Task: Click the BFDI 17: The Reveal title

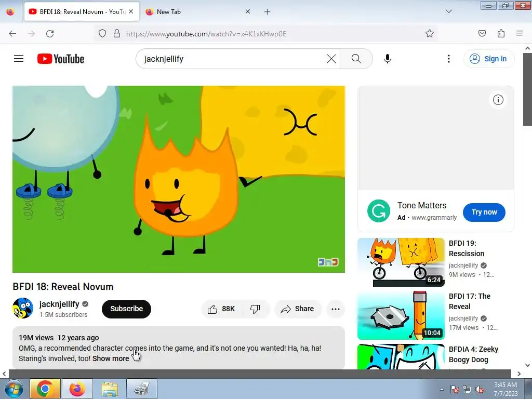Action: [x=470, y=301]
